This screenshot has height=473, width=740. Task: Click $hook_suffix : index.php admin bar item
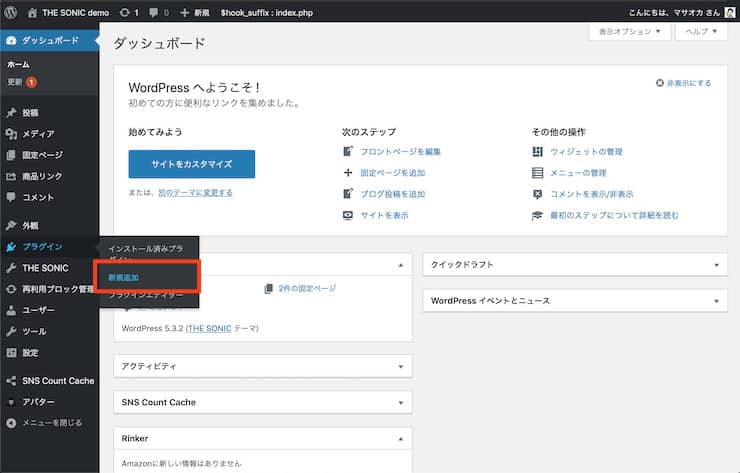coord(267,13)
